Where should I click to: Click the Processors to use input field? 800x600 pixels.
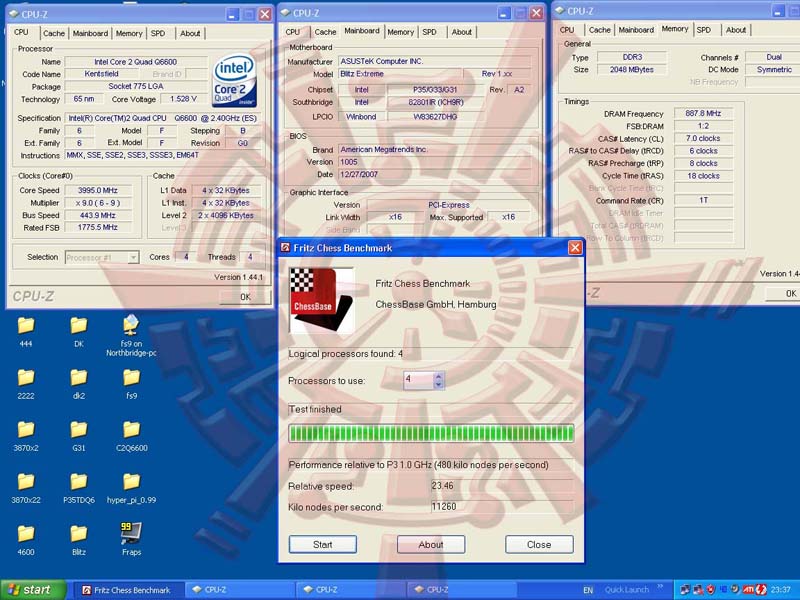tap(418, 381)
